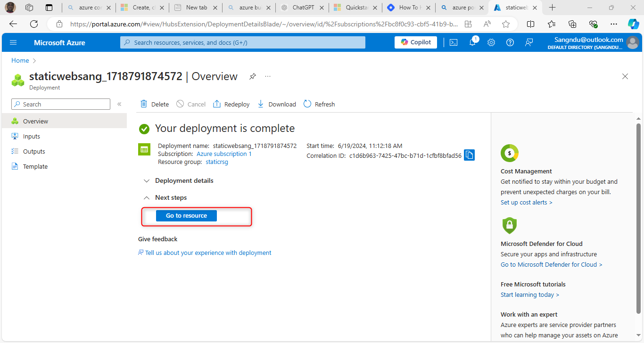Open Cloud Shell from the Azure header
Screen dimensions: 644x343
[454, 42]
